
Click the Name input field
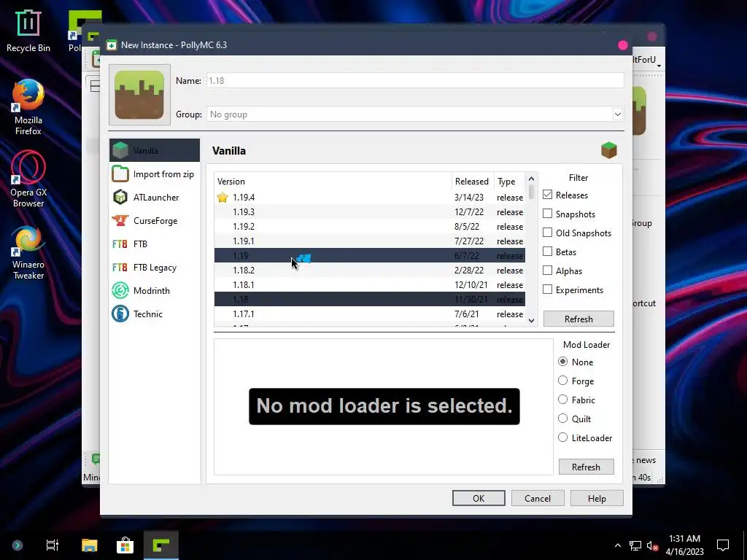pyautogui.click(x=415, y=80)
